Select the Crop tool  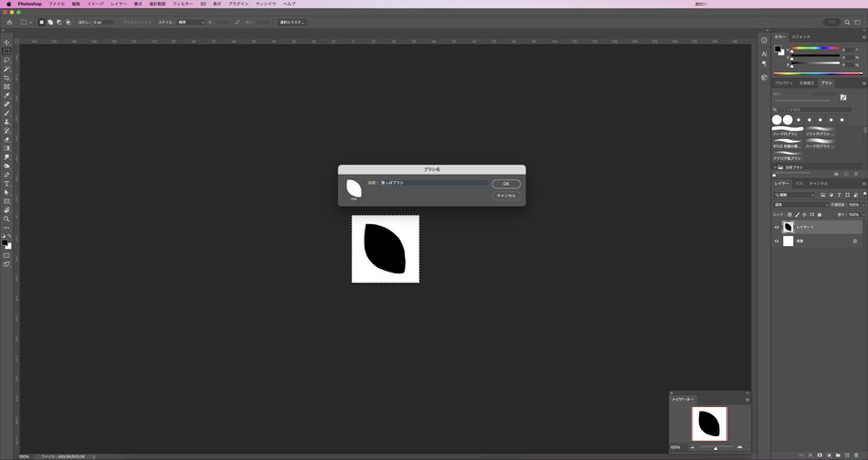point(6,78)
